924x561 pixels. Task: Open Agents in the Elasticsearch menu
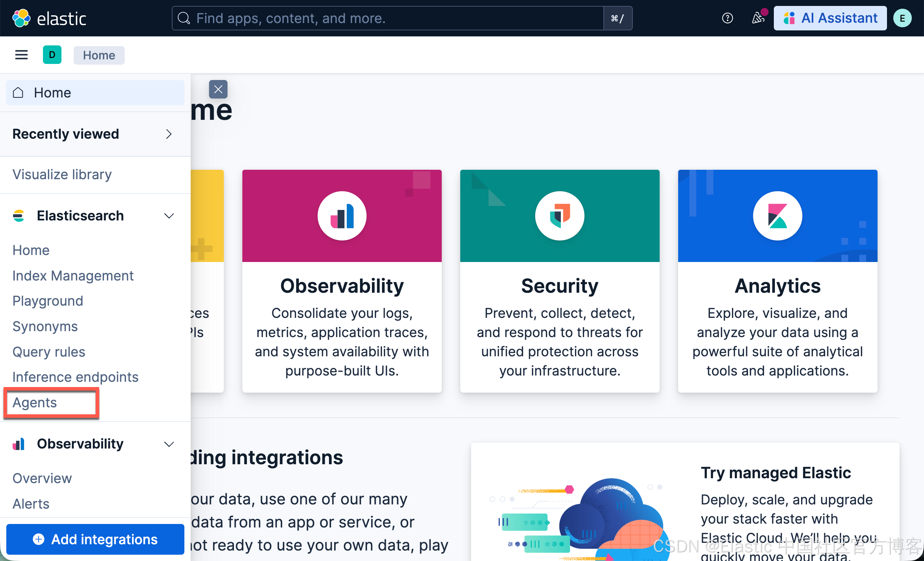point(35,402)
